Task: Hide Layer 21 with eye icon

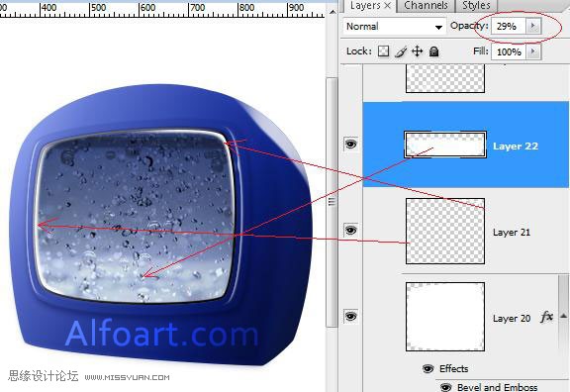Action: (x=350, y=231)
